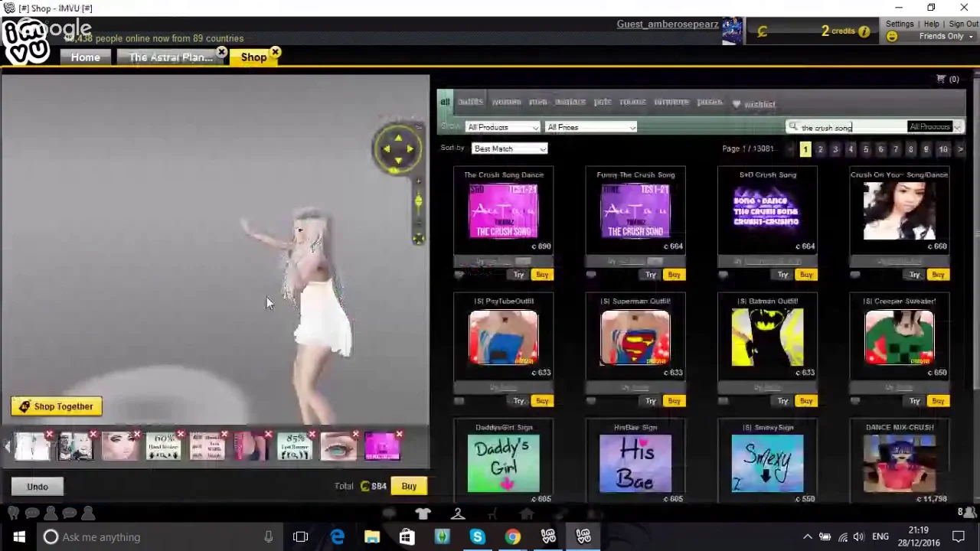The image size is (980, 551).
Task: Toggle wishlist heart for S+D Crush Song
Action: (x=723, y=275)
